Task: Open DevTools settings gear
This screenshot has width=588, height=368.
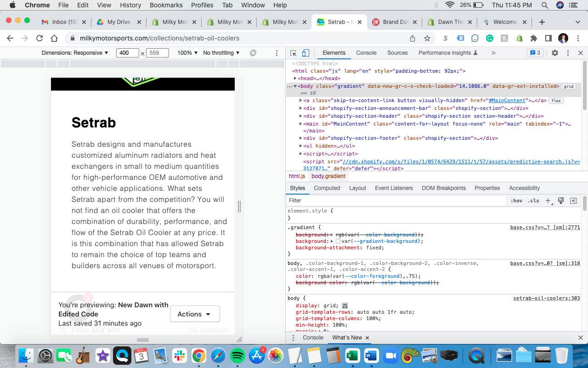Action: point(555,53)
